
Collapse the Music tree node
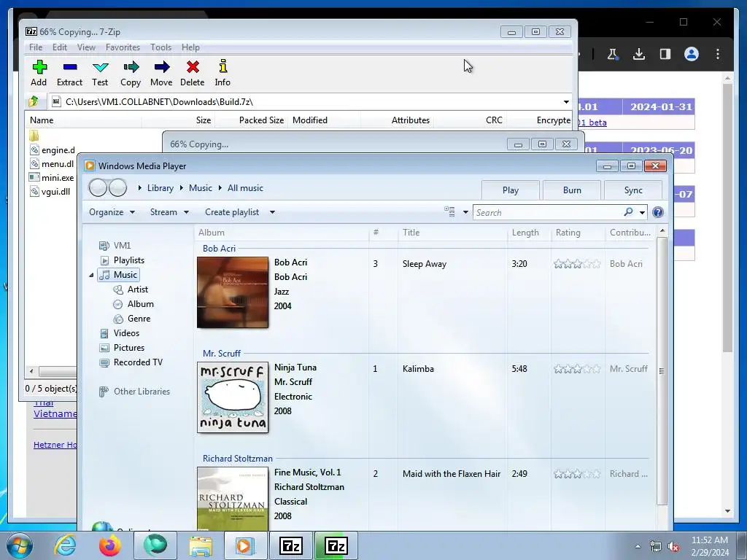tap(91, 275)
